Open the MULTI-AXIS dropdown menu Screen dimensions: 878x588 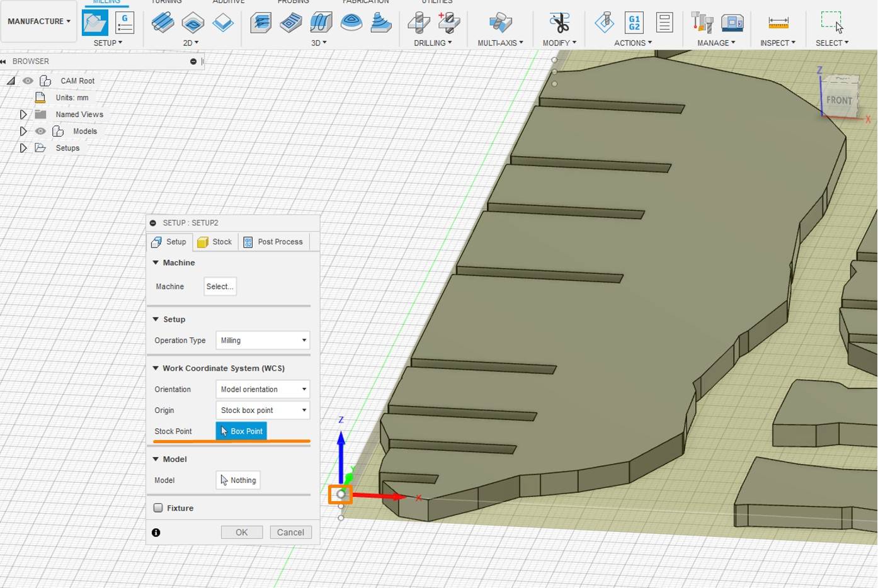500,43
